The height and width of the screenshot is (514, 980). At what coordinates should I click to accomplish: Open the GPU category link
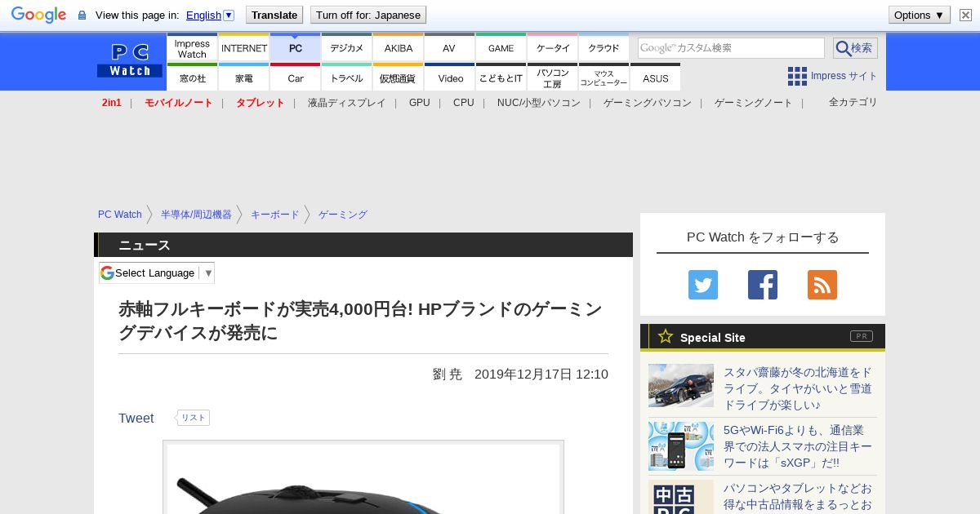420,103
